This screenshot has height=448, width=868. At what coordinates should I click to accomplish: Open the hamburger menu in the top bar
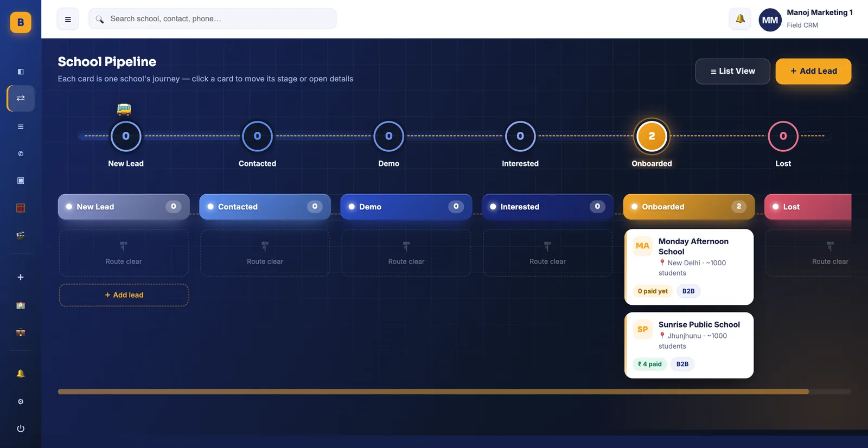(68, 19)
